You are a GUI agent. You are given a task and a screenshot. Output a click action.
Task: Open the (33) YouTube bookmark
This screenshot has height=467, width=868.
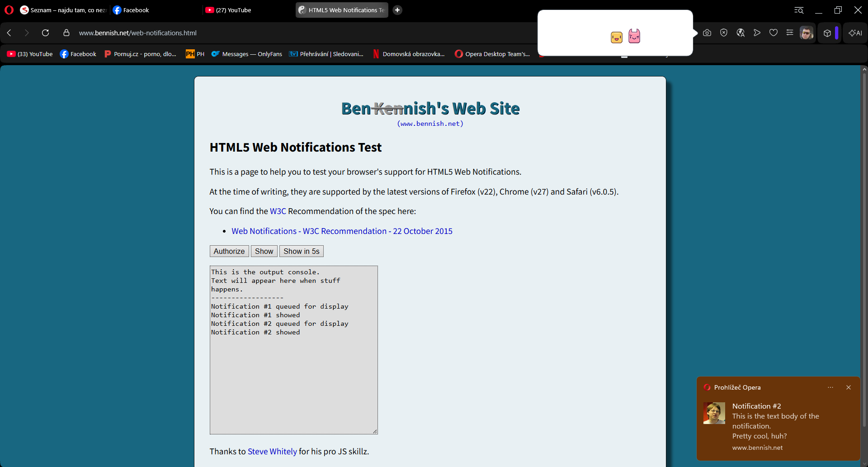tap(30, 54)
